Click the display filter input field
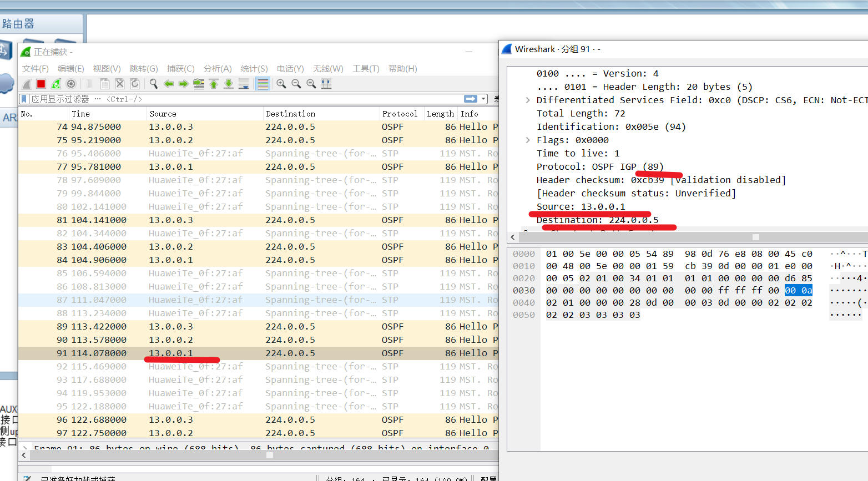 pyautogui.click(x=247, y=99)
